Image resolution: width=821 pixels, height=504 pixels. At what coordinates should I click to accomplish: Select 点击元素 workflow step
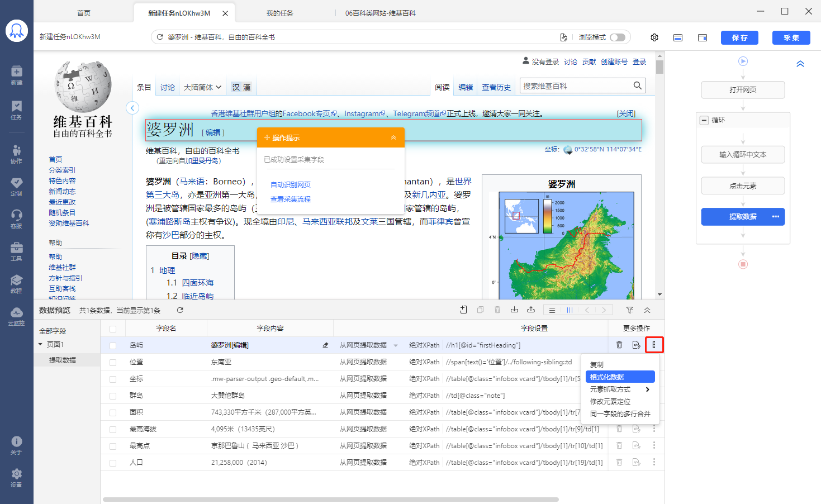tap(743, 186)
